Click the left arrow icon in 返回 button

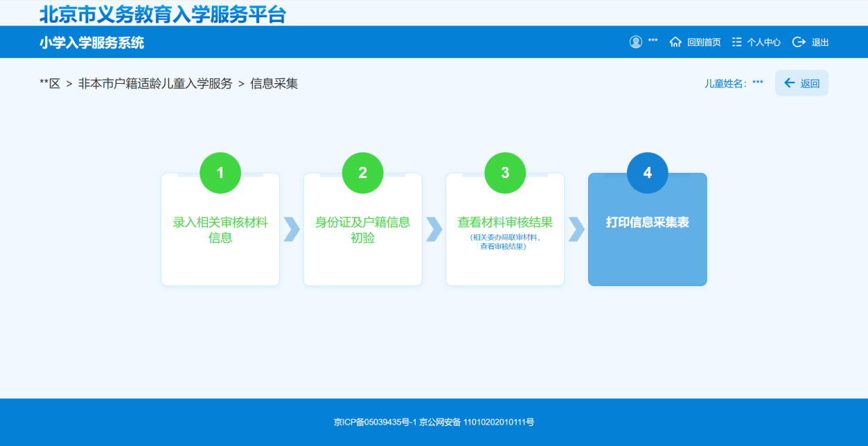789,83
